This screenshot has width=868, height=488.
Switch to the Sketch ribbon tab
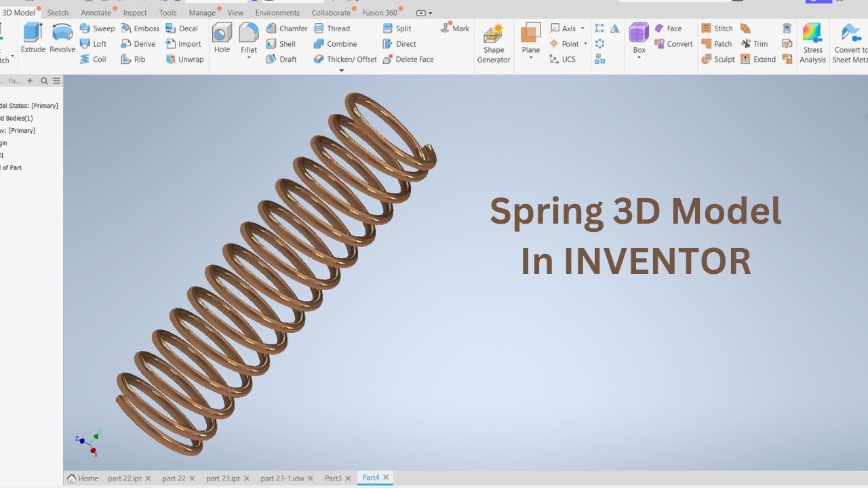point(58,13)
